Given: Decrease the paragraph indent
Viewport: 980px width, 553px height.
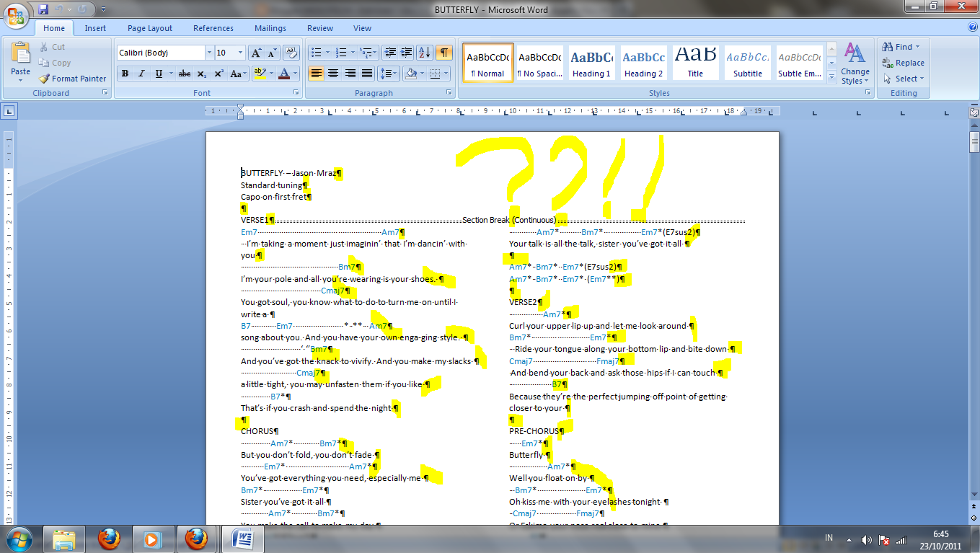Looking at the screenshot, I should [391, 53].
